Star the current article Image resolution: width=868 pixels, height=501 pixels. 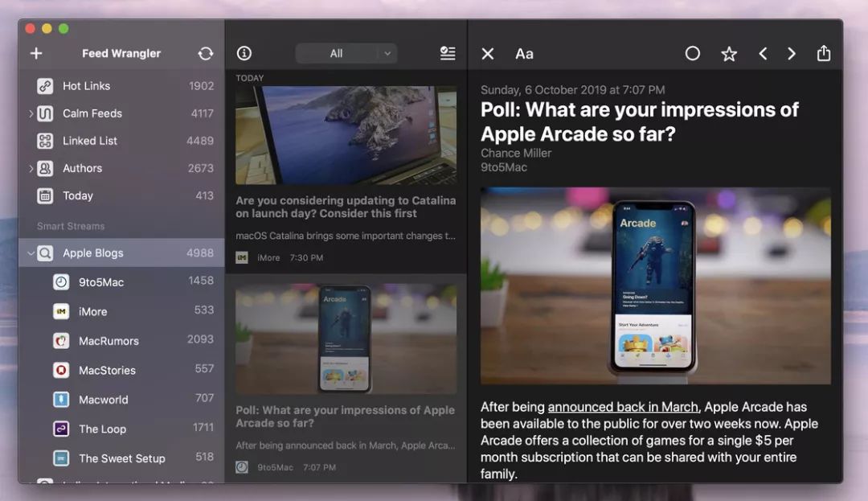pyautogui.click(x=729, y=54)
